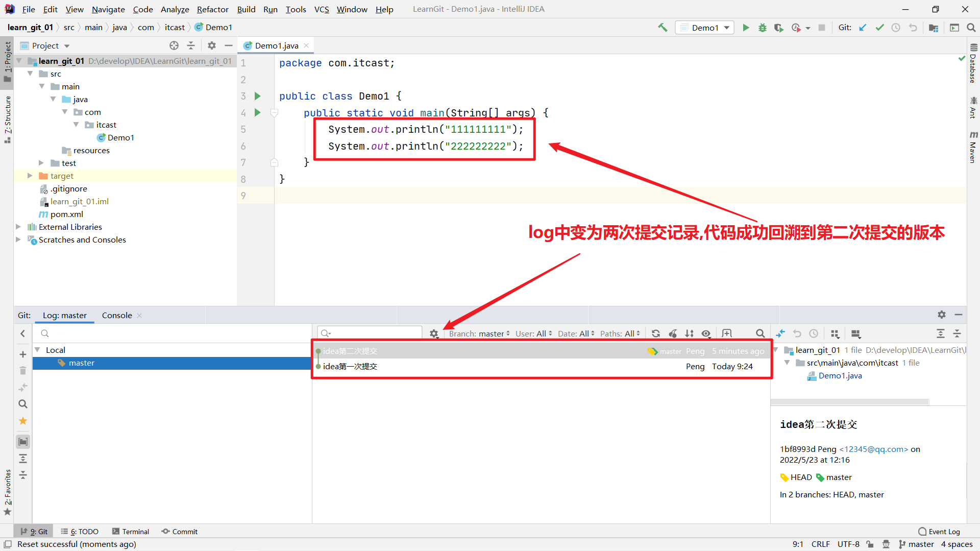Viewport: 980px width, 551px height.
Task: Open the Commit tool window button
Action: coord(180,532)
